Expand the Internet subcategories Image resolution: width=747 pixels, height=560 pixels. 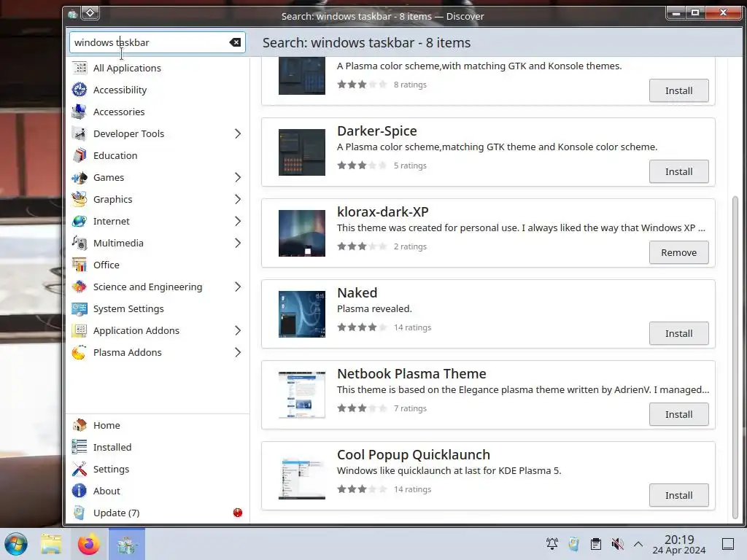coord(238,222)
